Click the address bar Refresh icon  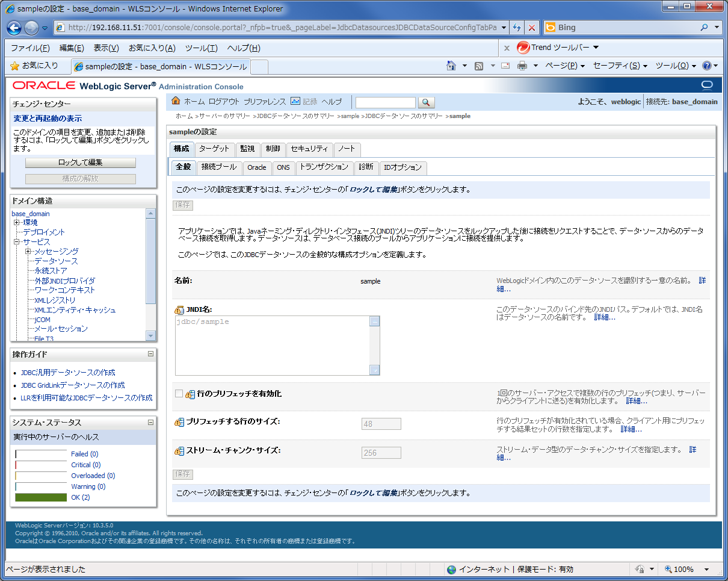click(517, 28)
